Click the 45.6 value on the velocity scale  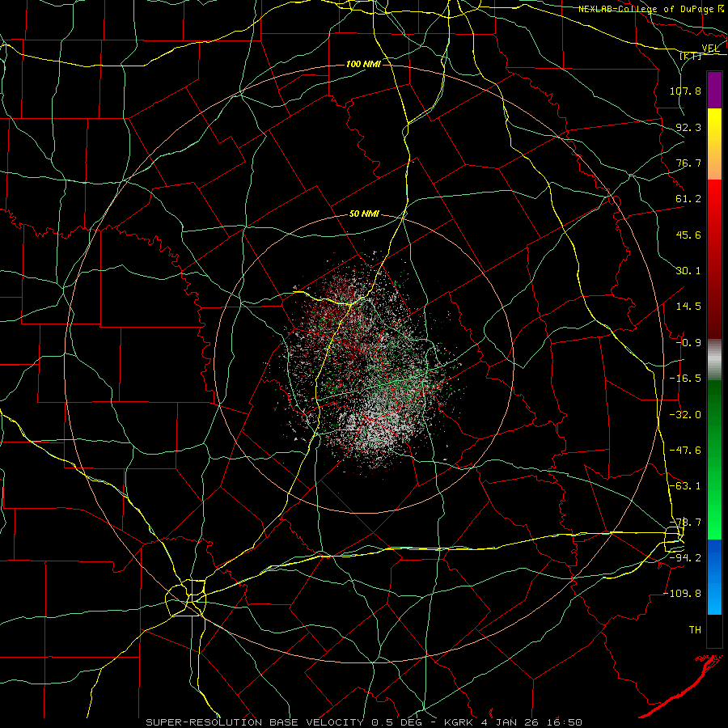(688, 235)
